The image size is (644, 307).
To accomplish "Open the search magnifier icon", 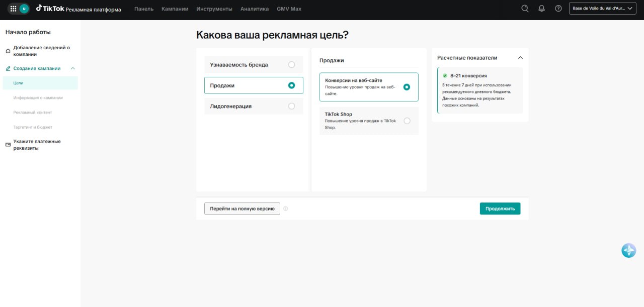I will point(525,9).
